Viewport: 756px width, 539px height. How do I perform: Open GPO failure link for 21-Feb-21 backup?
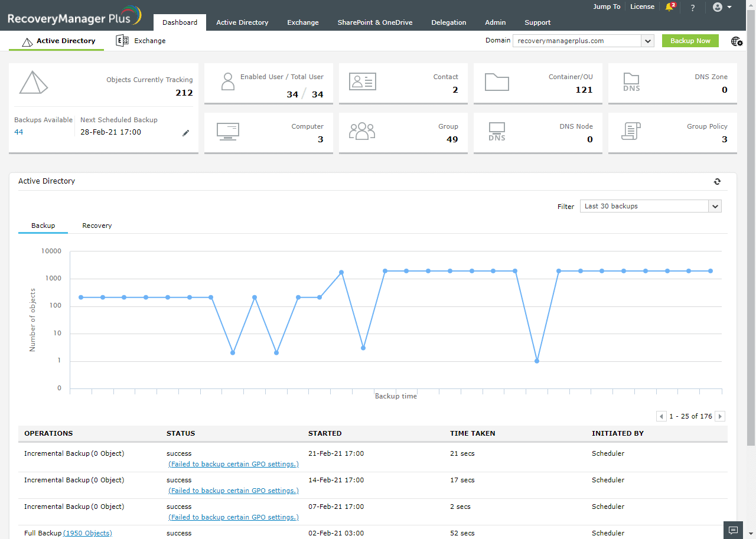point(233,464)
